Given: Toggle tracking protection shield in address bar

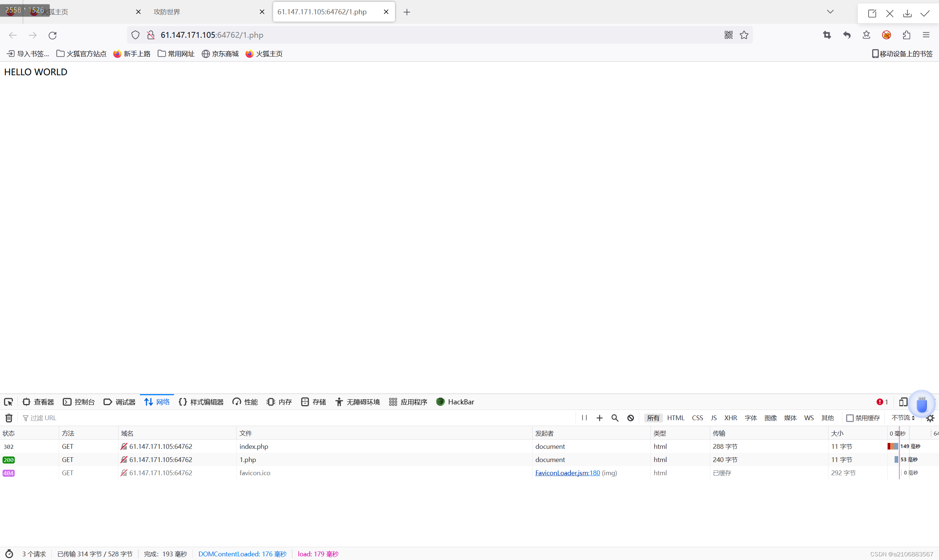Looking at the screenshot, I should [x=135, y=34].
